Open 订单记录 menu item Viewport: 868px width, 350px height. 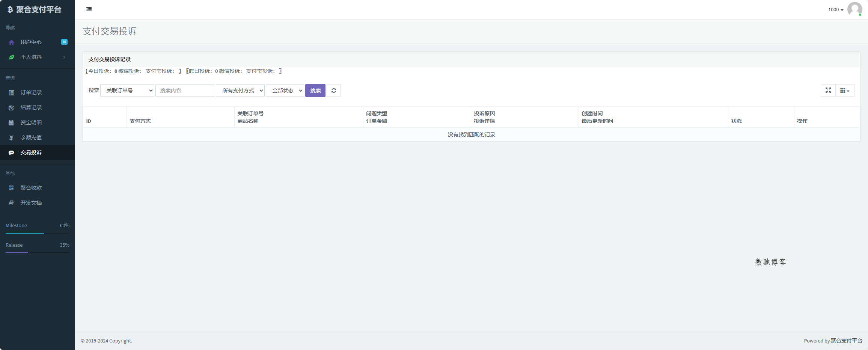click(38, 92)
